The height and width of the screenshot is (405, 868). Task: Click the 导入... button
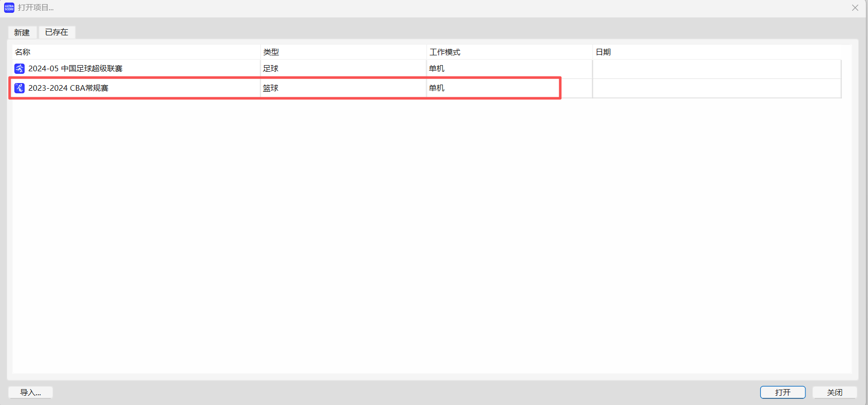pos(30,392)
